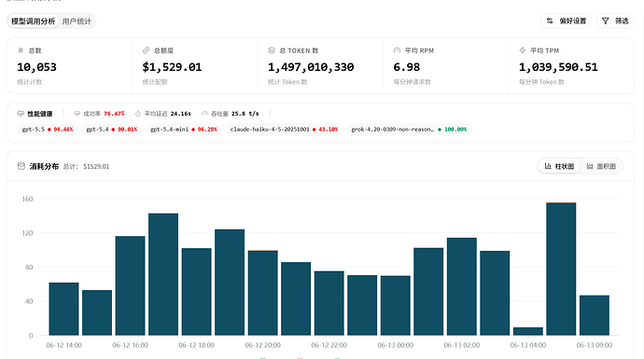Select the gpt-5.5 model chip
The height and width of the screenshot is (359, 644).
click(48, 130)
